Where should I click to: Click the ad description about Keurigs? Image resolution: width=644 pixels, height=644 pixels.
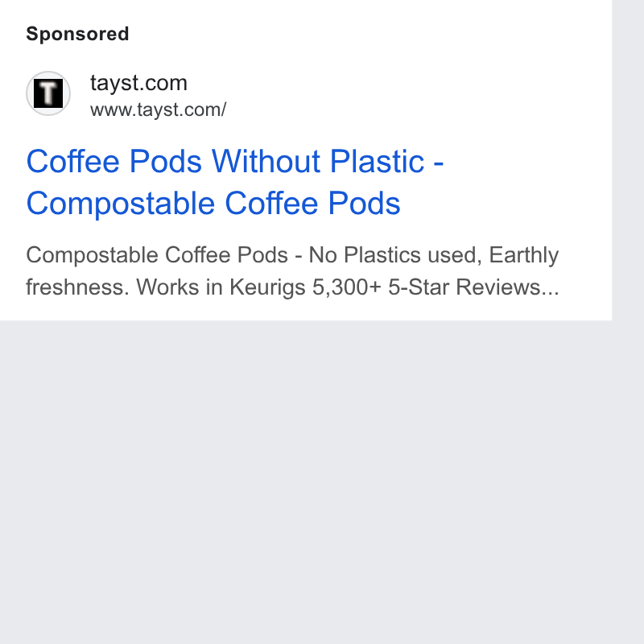coord(292,270)
